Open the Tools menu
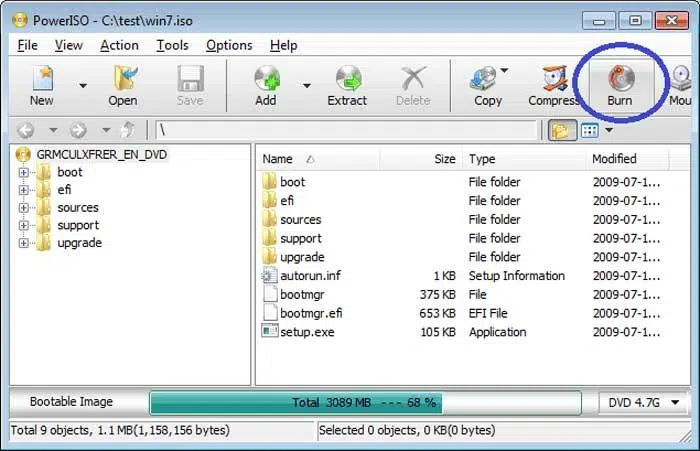 pyautogui.click(x=172, y=45)
